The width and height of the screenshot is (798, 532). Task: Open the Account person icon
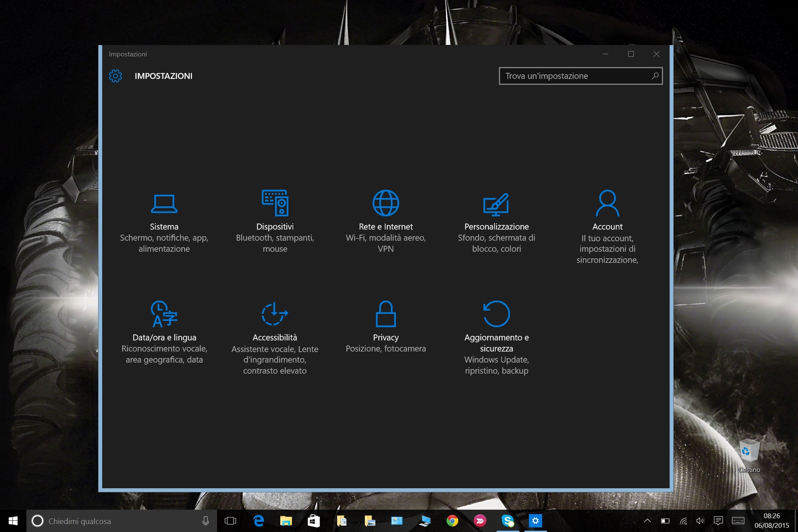(607, 203)
